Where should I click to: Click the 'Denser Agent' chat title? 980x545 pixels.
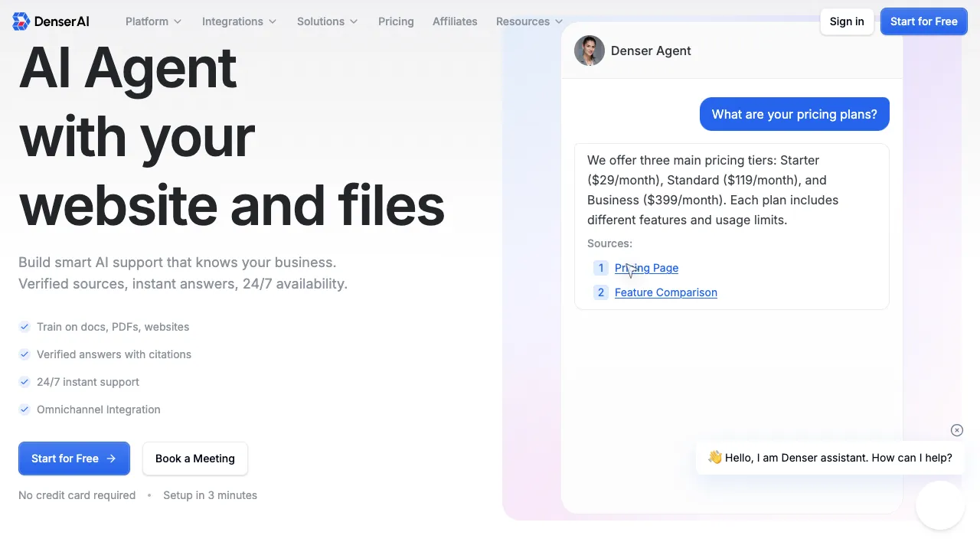pyautogui.click(x=651, y=51)
